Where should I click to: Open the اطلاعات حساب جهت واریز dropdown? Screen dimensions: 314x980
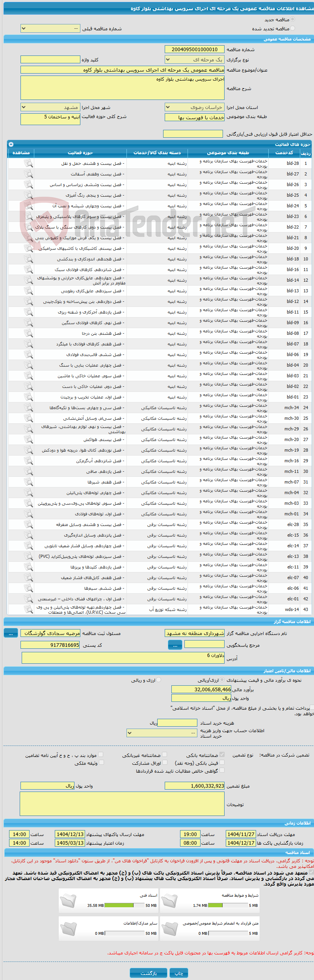[x=162, y=733]
